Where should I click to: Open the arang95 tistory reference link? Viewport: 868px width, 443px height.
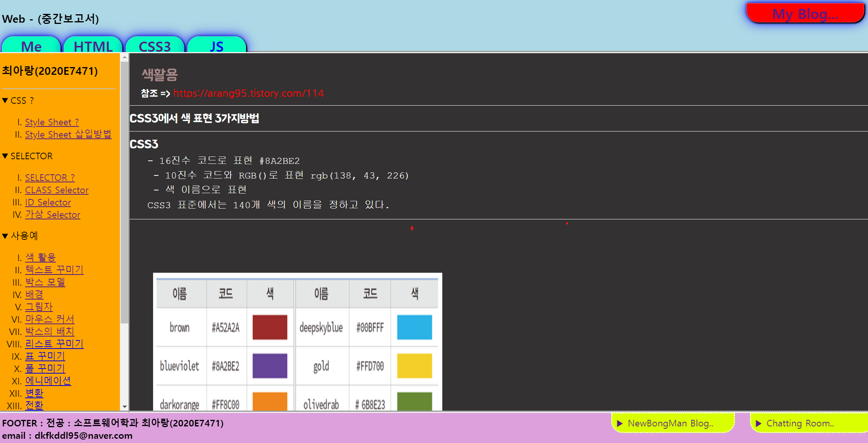click(x=248, y=93)
